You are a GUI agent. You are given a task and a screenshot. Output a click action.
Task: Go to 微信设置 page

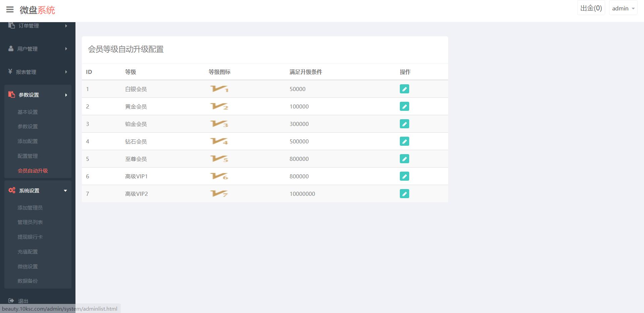click(x=28, y=267)
